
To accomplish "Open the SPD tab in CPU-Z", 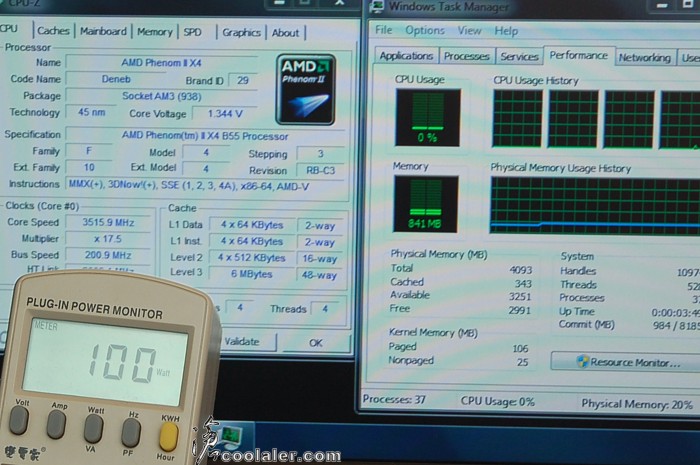I will coord(192,32).
